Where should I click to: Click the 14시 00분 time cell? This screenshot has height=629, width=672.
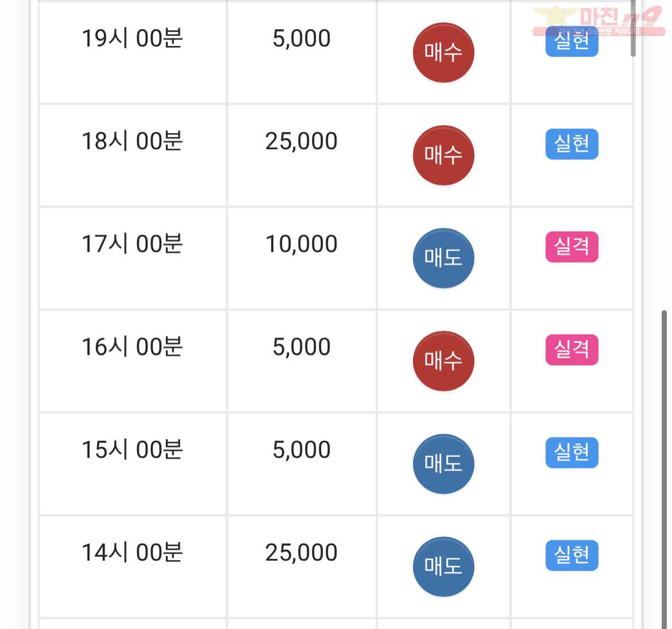132,566
